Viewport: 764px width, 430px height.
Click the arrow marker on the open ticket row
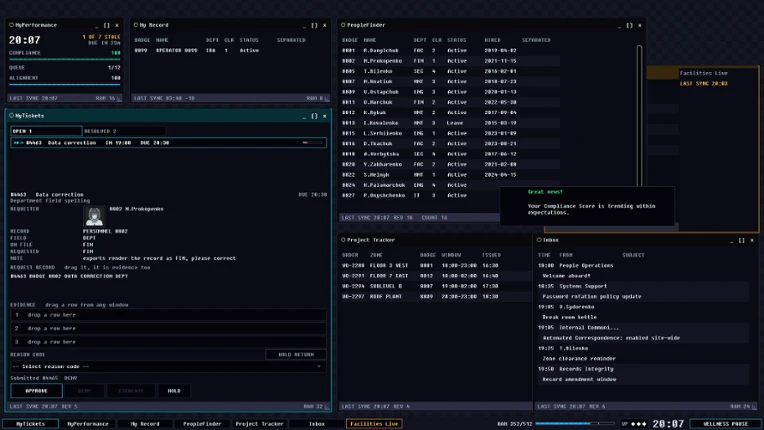coord(19,143)
